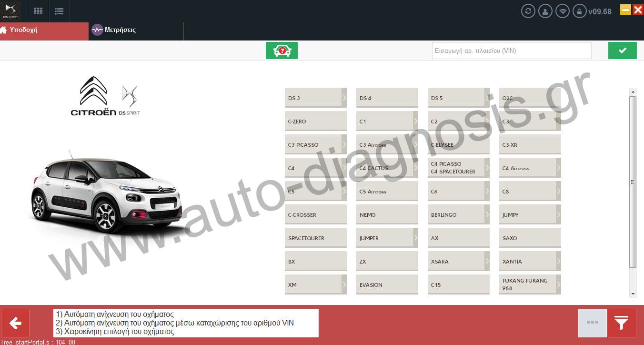Select the C1 model
The width and height of the screenshot is (644, 345).
click(x=387, y=121)
